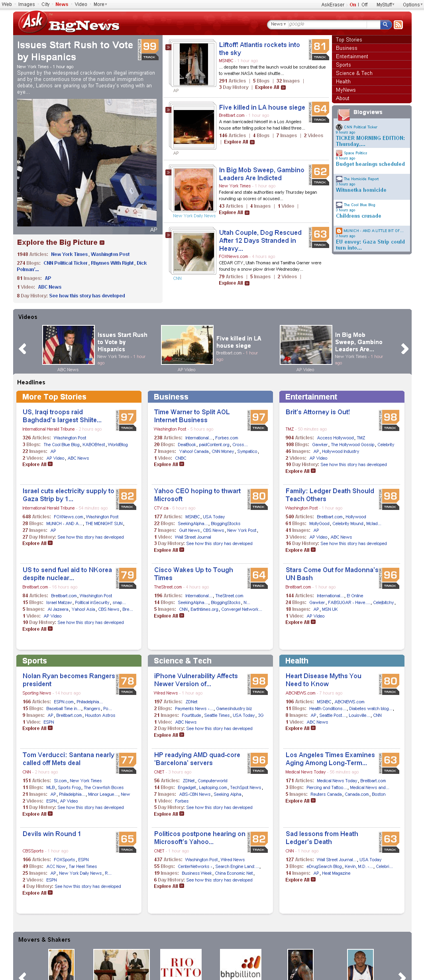The image size is (424, 980).
Task: Click Blogger icon beside MUNICH blog
Action: pos(339,230)
